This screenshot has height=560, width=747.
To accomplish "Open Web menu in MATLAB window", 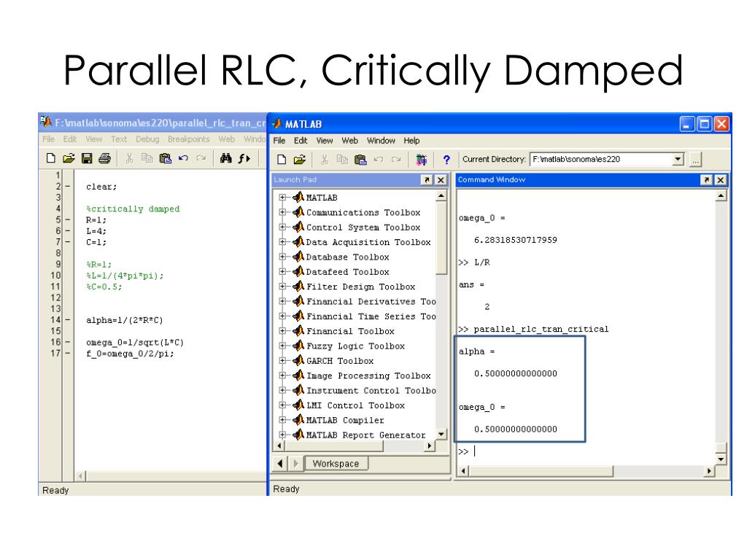I will click(x=349, y=141).
